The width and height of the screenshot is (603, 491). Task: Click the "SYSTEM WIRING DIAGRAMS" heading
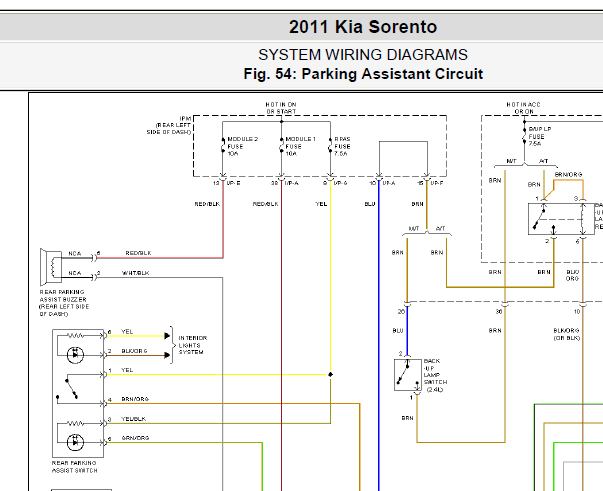pos(363,55)
